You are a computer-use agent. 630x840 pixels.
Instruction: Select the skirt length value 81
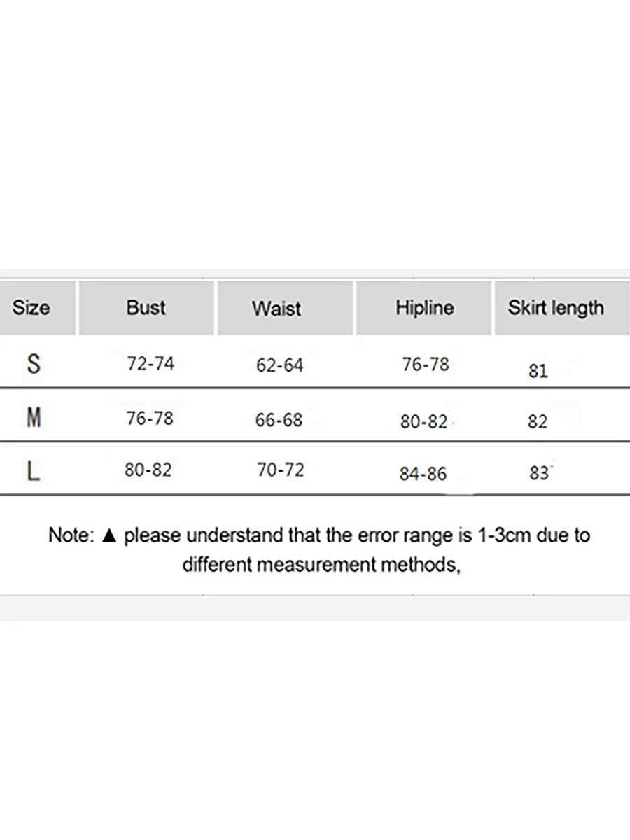click(538, 371)
